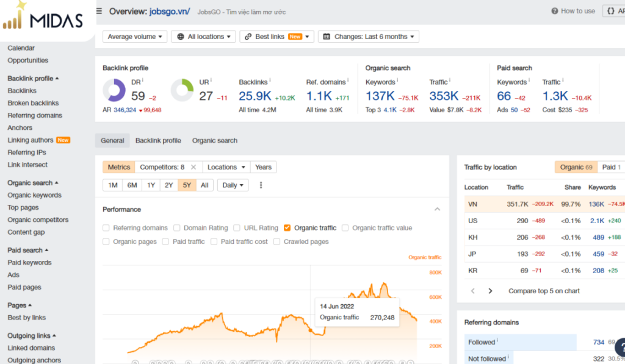625x364 pixels.
Task: Go to next page in Traffic by location
Action: [490, 291]
